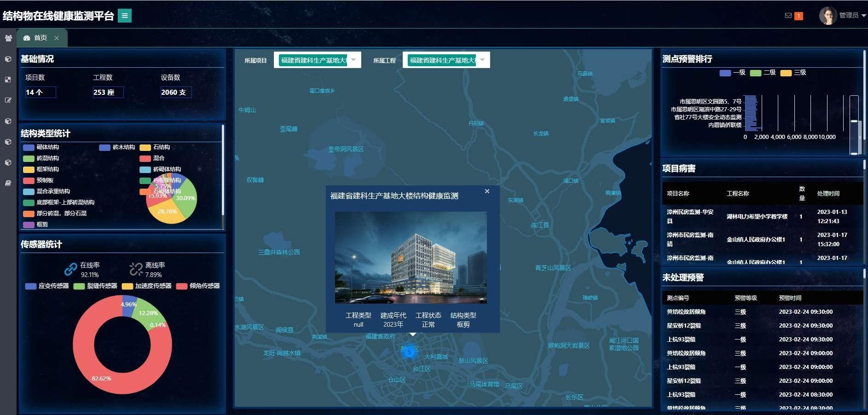Click the book icon at sidebar bottom

pyautogui.click(x=8, y=183)
